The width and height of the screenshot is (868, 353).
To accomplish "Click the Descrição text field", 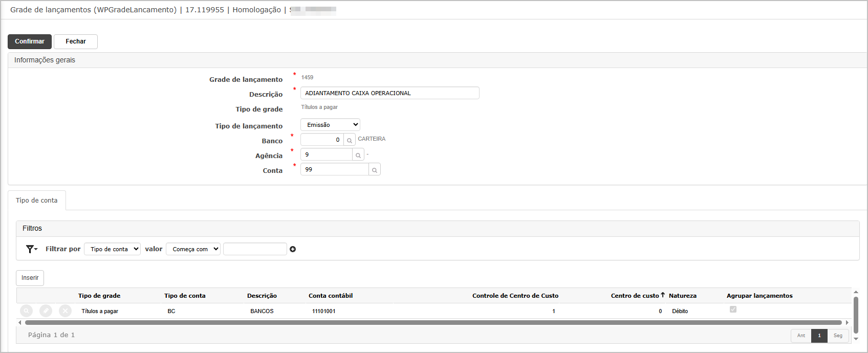I will point(389,93).
